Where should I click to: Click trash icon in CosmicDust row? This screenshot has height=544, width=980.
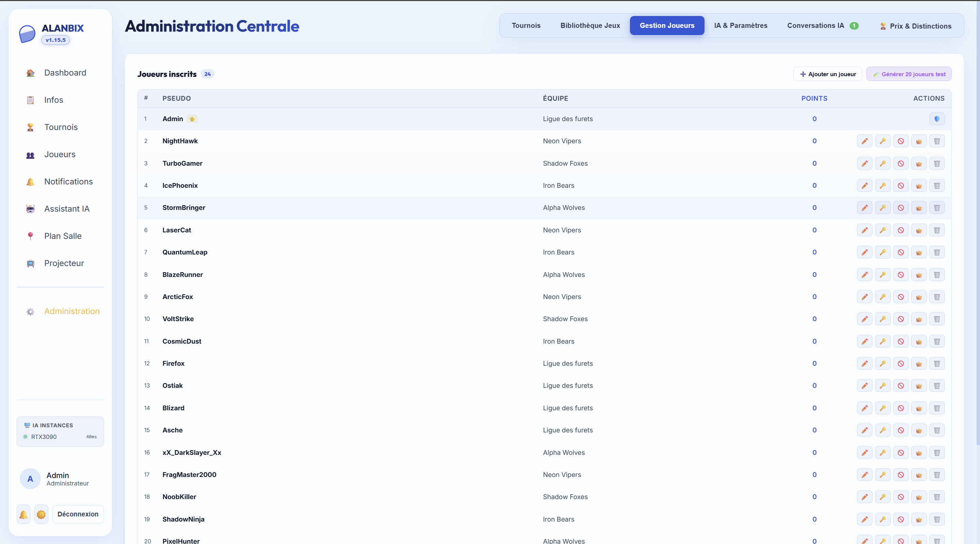coord(937,341)
